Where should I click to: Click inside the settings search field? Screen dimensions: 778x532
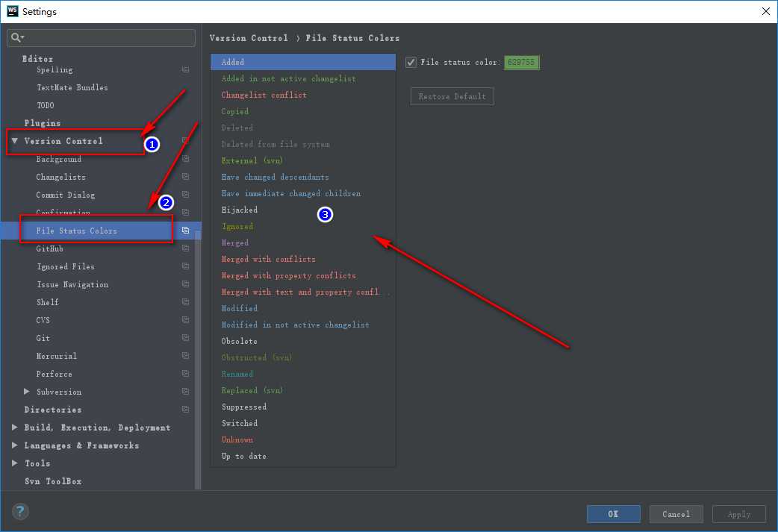[x=102, y=38]
